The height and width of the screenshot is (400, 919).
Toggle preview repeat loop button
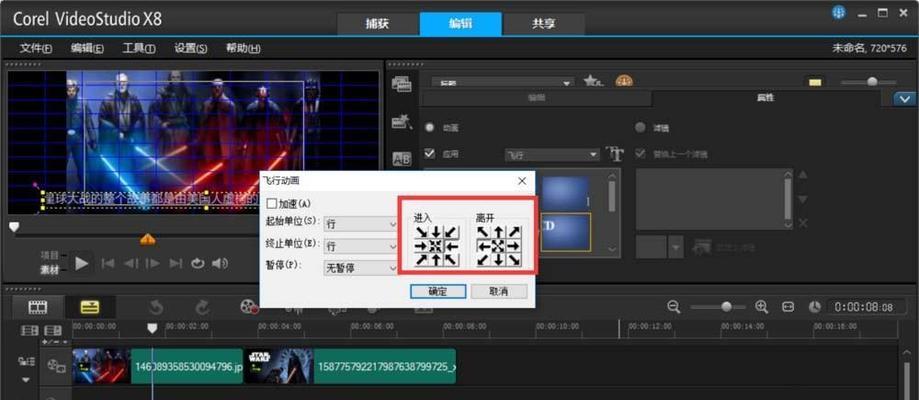pos(198,263)
